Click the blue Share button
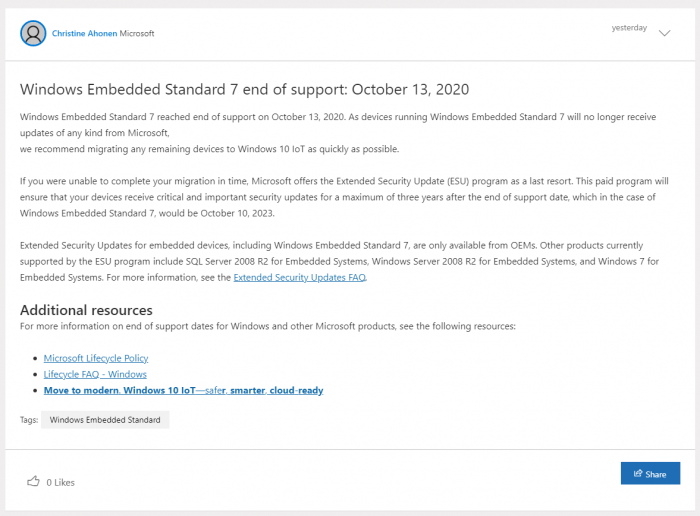The image size is (700, 516). [x=650, y=474]
